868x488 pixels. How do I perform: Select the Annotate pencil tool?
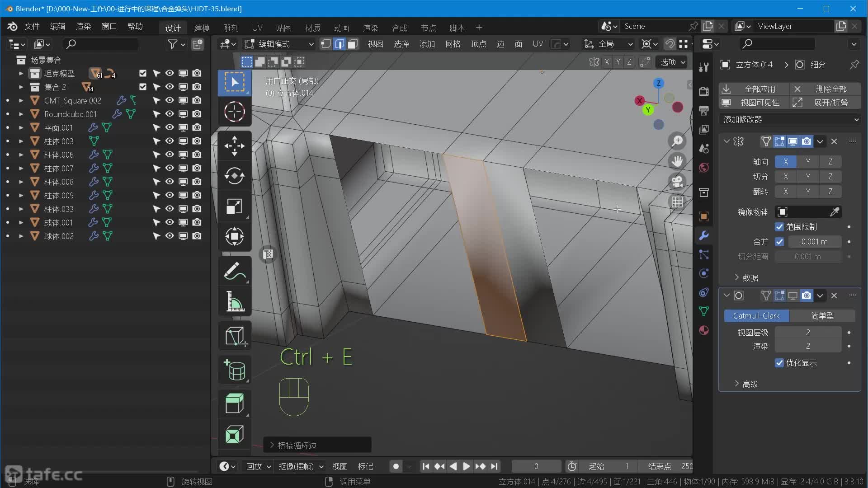(x=234, y=271)
